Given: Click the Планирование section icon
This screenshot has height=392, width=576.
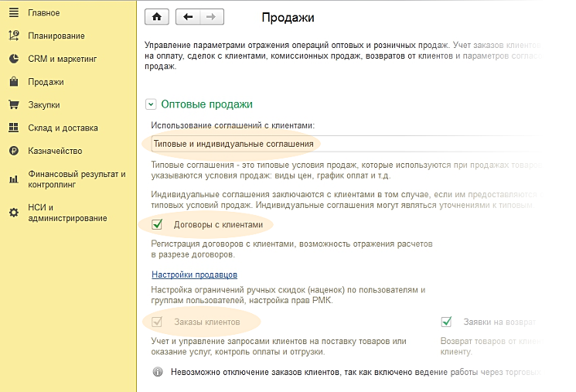Looking at the screenshot, I should pos(13,36).
